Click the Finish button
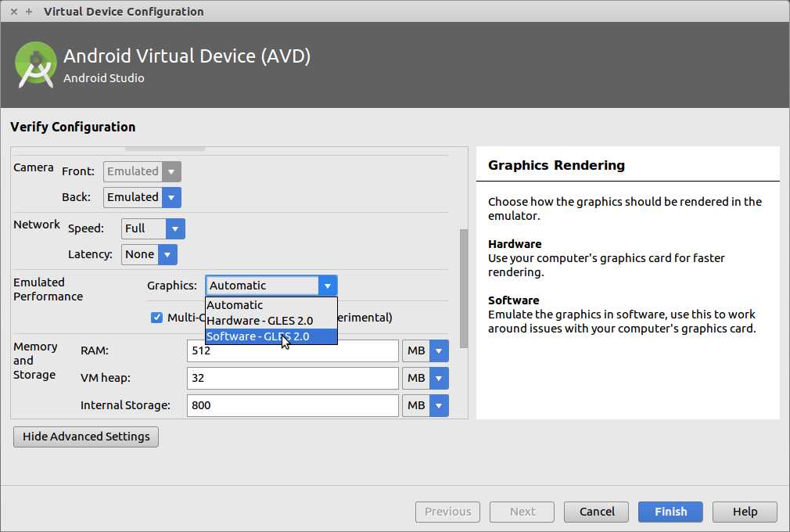The height and width of the screenshot is (532, 790). click(x=670, y=512)
